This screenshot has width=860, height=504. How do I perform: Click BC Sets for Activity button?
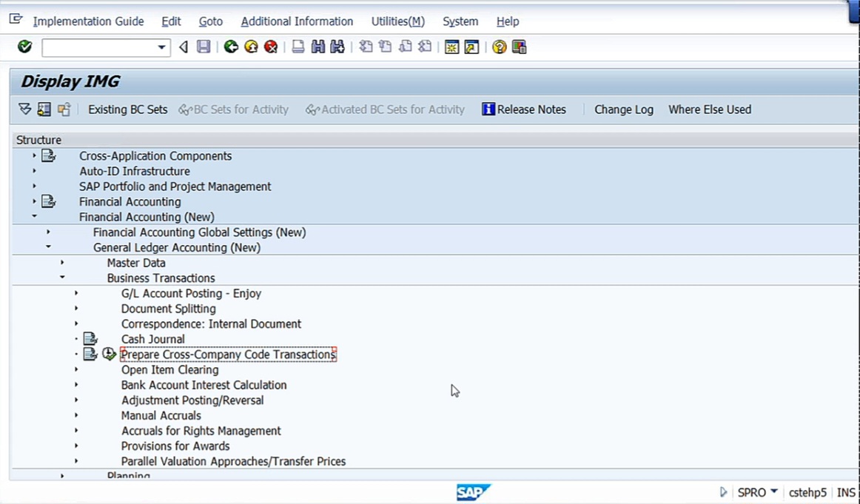[234, 109]
